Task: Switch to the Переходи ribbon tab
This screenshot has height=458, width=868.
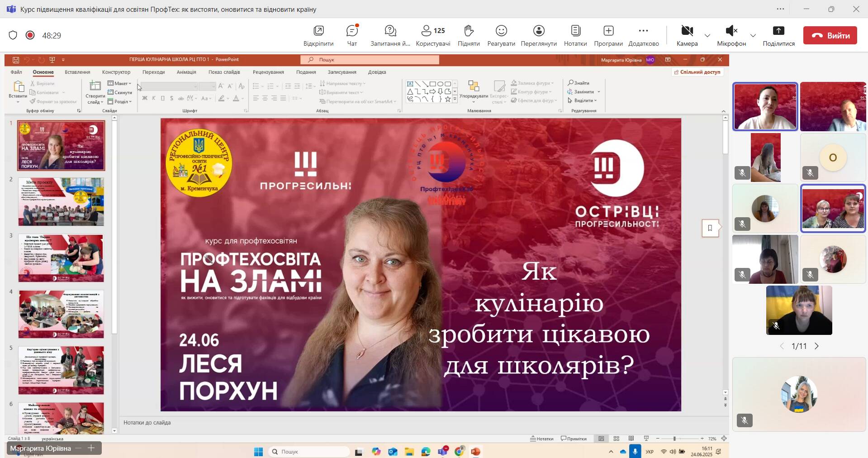Action: pos(153,72)
